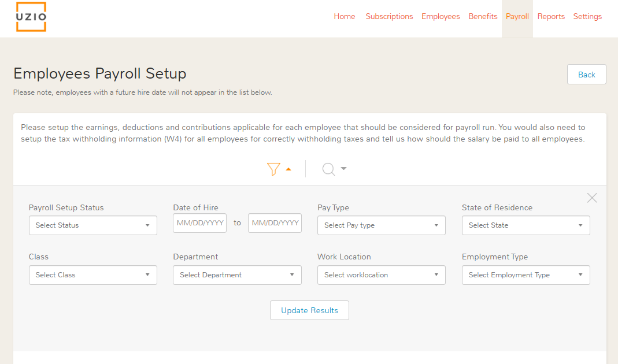This screenshot has width=618, height=364.
Task: Open the Benefits menu item
Action: coord(483,17)
